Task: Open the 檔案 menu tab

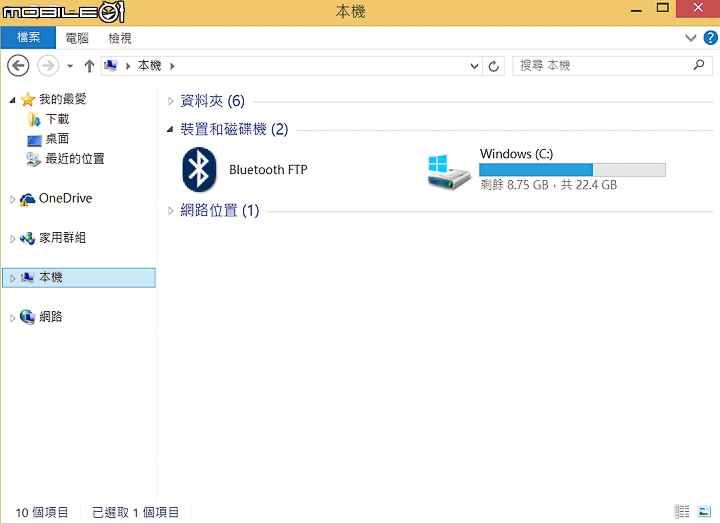Action: [28, 37]
